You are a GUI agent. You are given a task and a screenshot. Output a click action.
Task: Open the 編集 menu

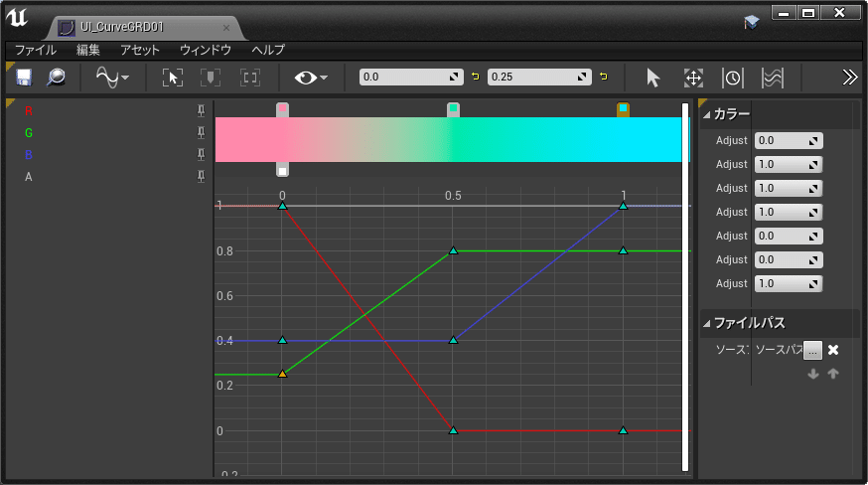(x=88, y=50)
